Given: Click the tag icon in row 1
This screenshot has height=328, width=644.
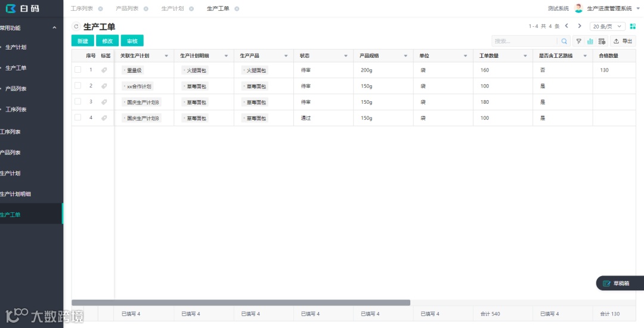Looking at the screenshot, I should click(x=104, y=70).
